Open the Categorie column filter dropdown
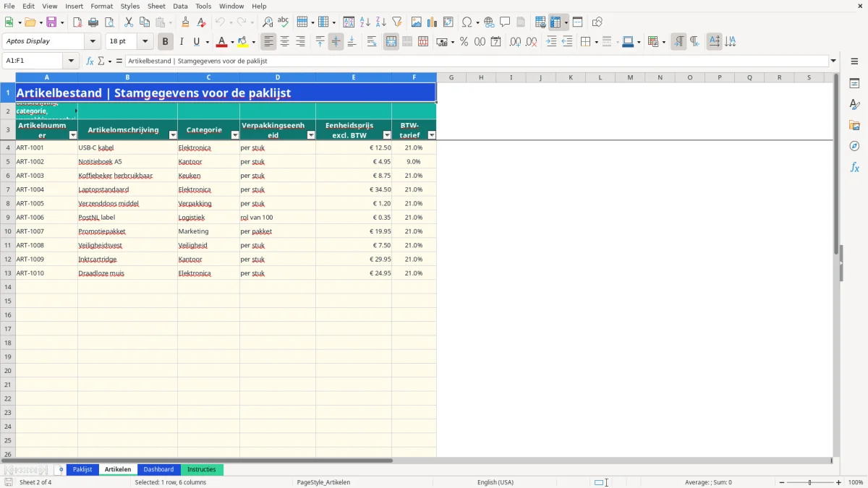Screen dimensions: 868x488 (x=235, y=135)
